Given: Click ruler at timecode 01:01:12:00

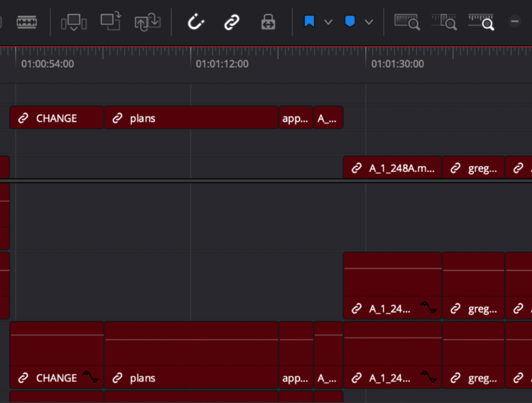Looking at the screenshot, I should pyautogui.click(x=222, y=64).
